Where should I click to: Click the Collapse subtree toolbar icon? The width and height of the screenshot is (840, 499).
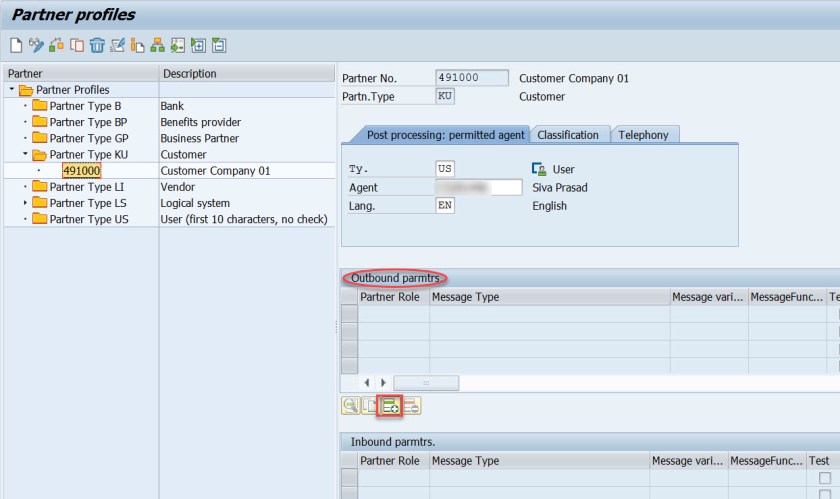[x=219, y=46]
